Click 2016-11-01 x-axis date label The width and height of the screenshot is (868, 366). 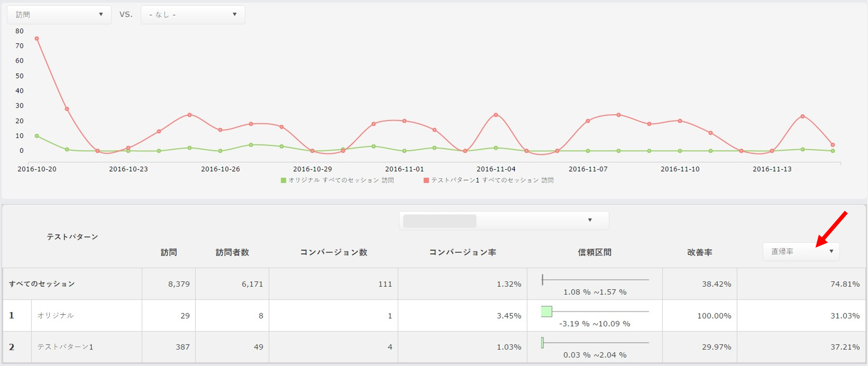(405, 169)
